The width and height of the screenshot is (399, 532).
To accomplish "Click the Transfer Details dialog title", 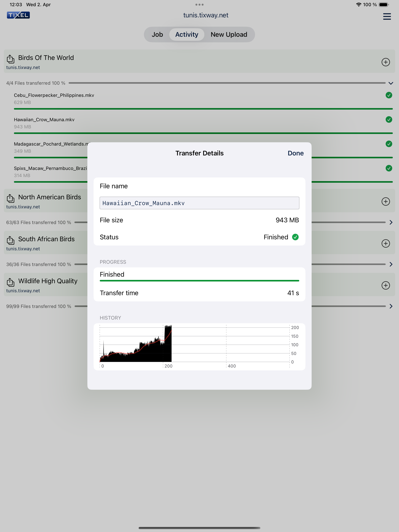I will pyautogui.click(x=199, y=153).
